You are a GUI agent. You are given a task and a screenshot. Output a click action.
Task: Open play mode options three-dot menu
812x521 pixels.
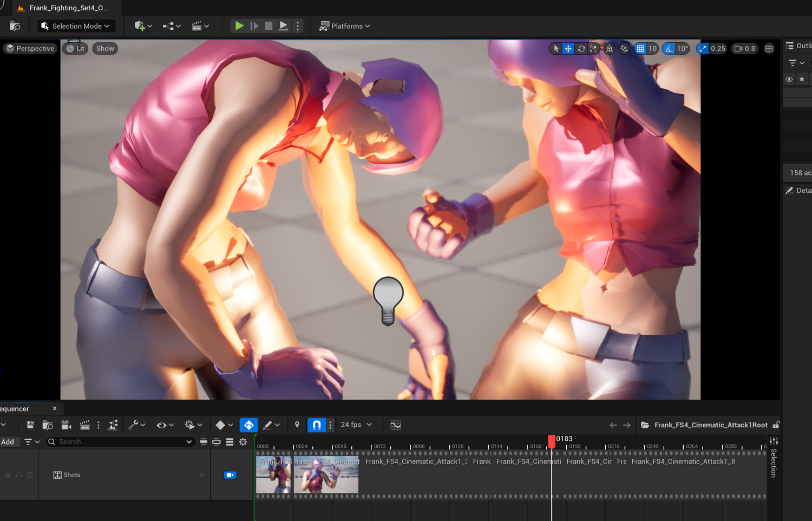pyautogui.click(x=298, y=26)
